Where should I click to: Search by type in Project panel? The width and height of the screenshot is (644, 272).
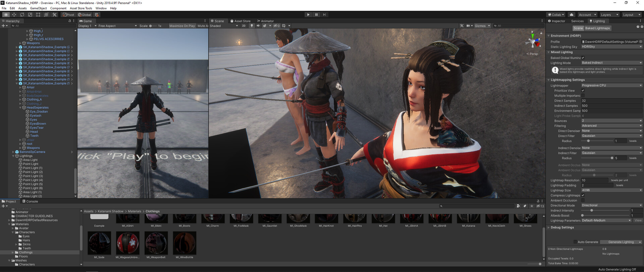(x=519, y=206)
